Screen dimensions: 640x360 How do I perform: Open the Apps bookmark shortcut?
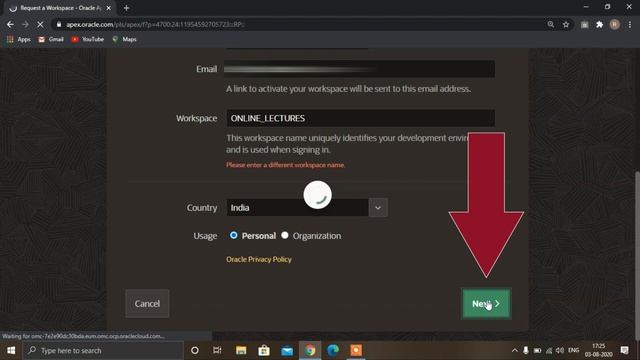point(19,39)
